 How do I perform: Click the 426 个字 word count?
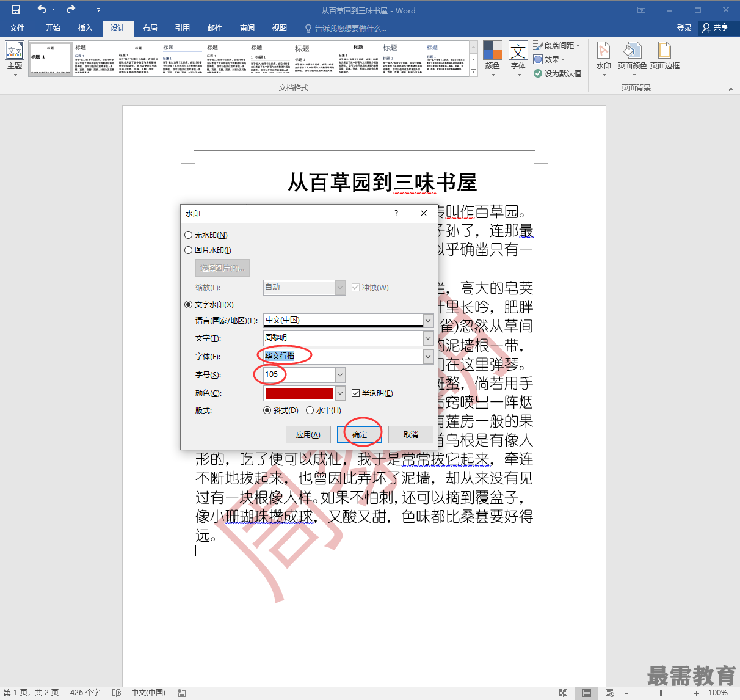pyautogui.click(x=85, y=693)
